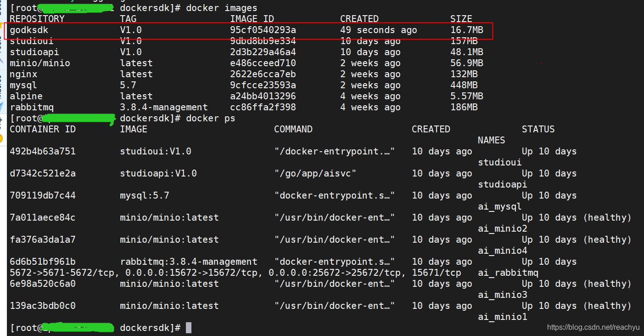Click the studioui:V1.0 image entry
This screenshot has height=336, width=644.
[156, 151]
